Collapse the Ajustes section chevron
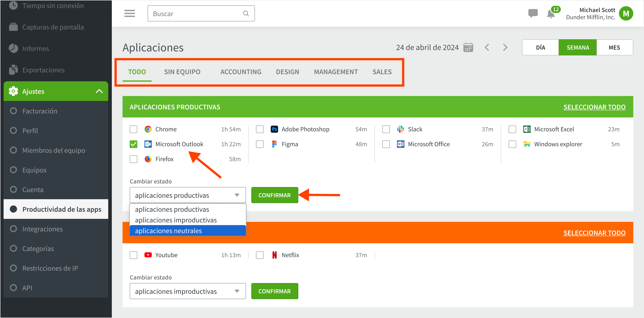 (x=99, y=91)
